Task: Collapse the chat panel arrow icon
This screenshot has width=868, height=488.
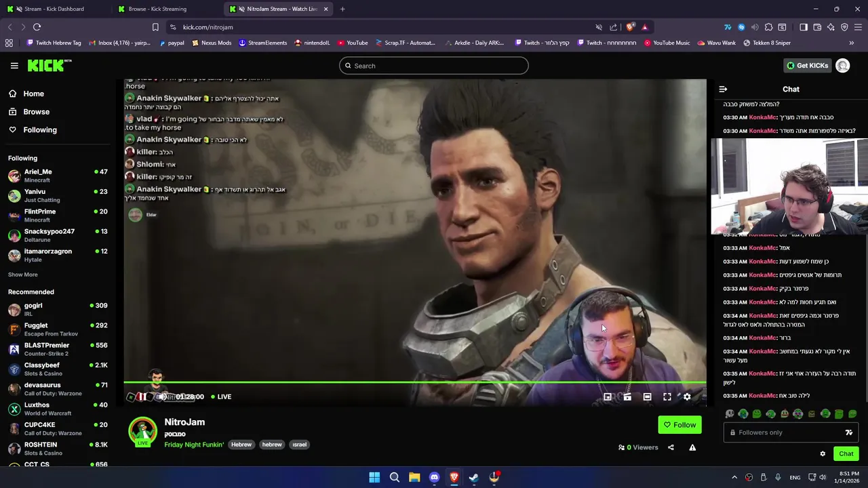Action: (x=723, y=89)
